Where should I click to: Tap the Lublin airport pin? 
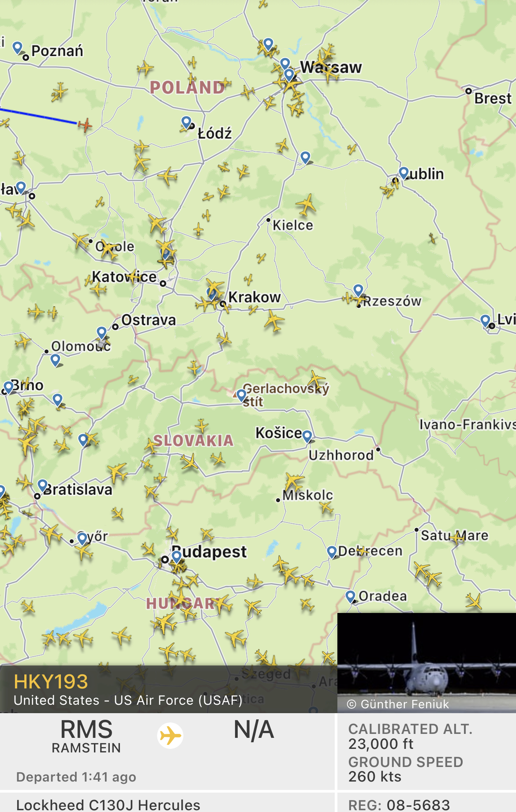point(403,172)
